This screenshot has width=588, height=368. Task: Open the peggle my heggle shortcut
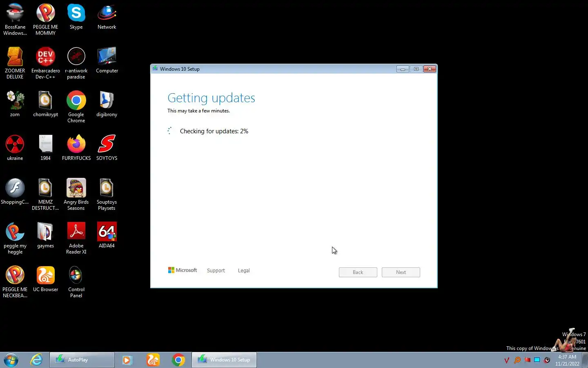[x=15, y=238]
